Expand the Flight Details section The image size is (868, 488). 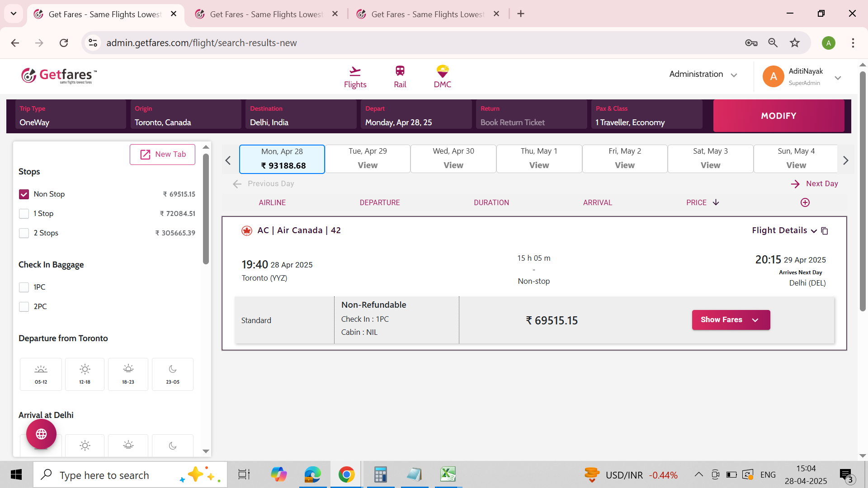coord(784,230)
